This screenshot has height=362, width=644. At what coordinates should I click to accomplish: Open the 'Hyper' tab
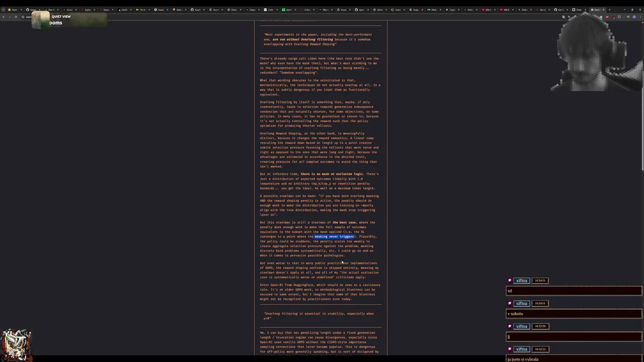(106, 10)
